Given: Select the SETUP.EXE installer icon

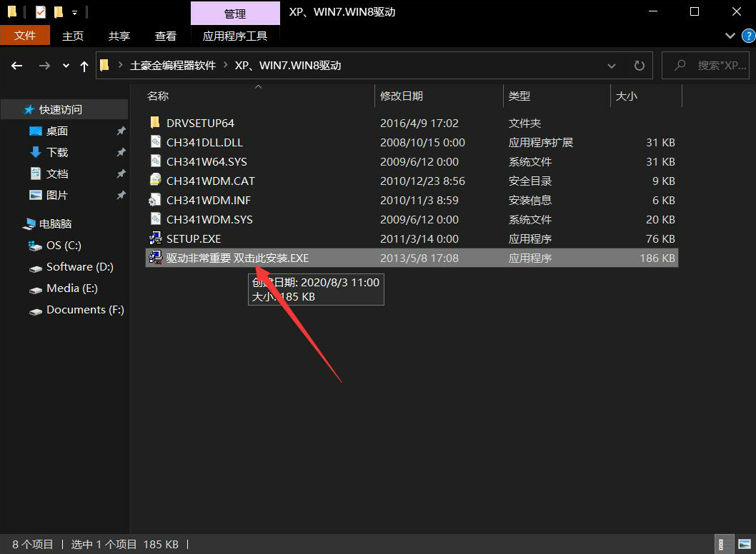Looking at the screenshot, I should pos(155,238).
